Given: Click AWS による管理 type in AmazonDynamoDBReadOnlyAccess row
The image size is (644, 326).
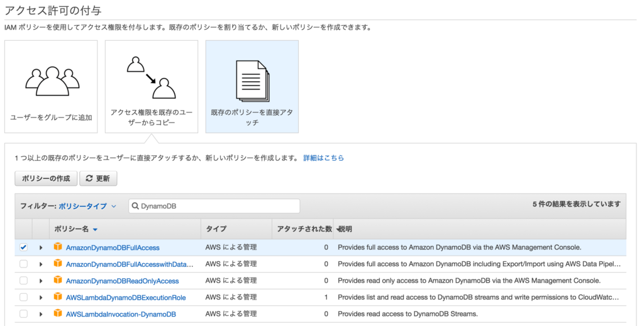Looking at the screenshot, I should point(231,281).
